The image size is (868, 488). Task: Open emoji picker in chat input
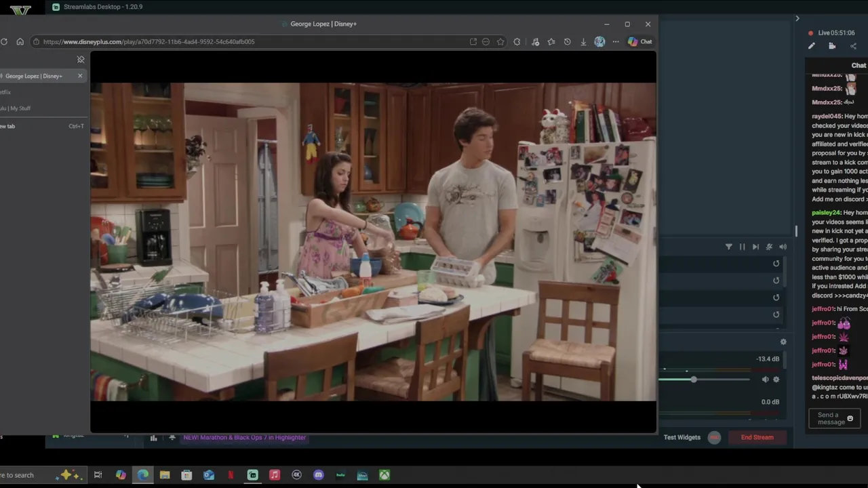coord(850,419)
